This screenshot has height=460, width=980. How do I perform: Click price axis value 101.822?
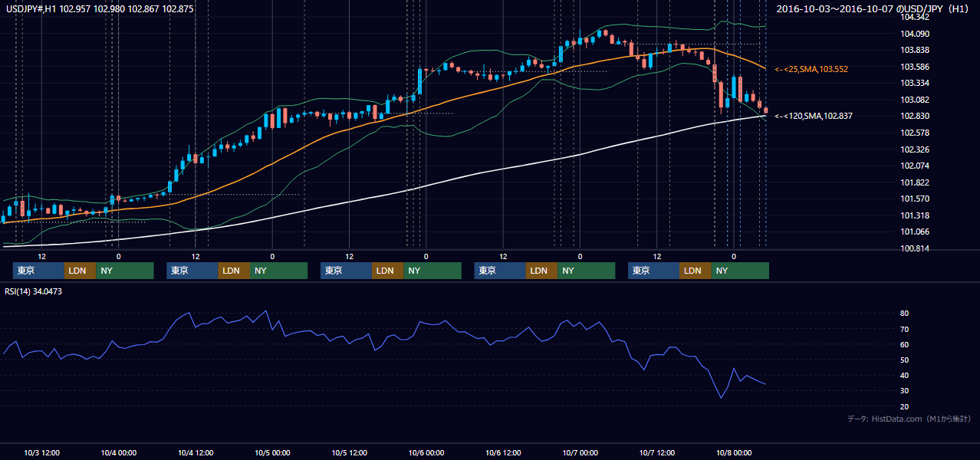[x=916, y=182]
